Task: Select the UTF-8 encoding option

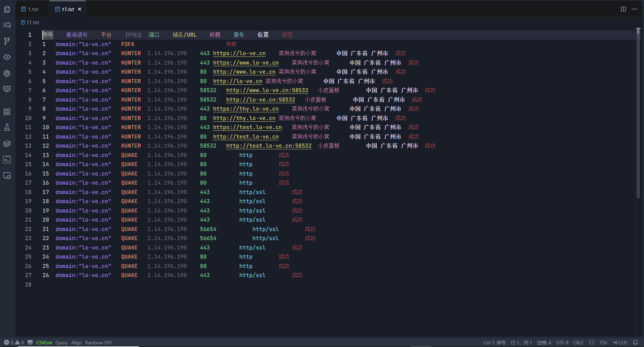Action: point(562,343)
